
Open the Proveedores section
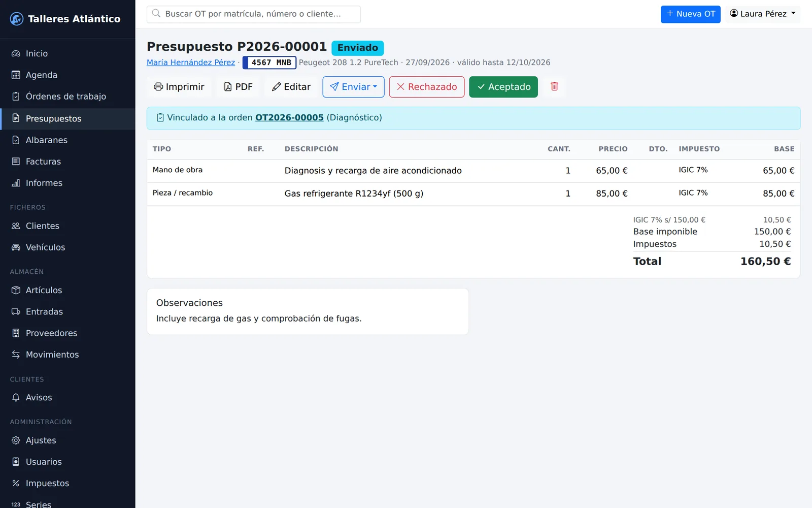tap(67, 333)
